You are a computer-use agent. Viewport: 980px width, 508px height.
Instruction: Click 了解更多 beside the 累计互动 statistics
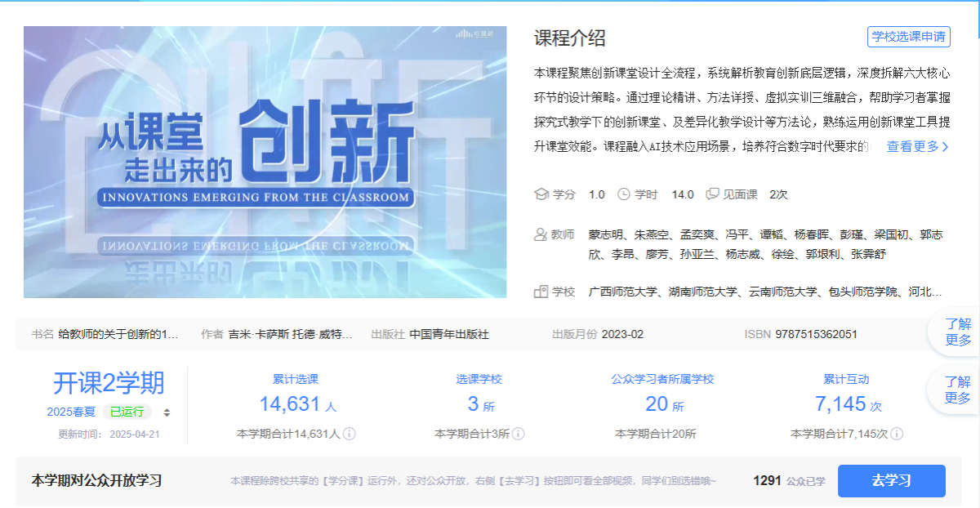click(x=957, y=390)
